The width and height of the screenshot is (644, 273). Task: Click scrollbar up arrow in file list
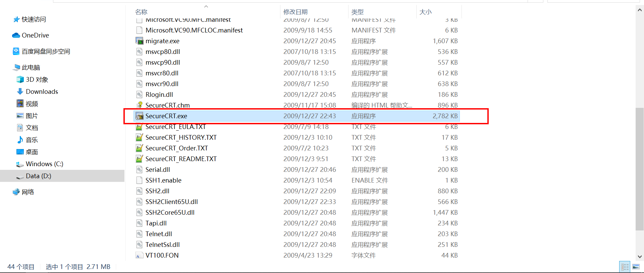click(x=640, y=10)
